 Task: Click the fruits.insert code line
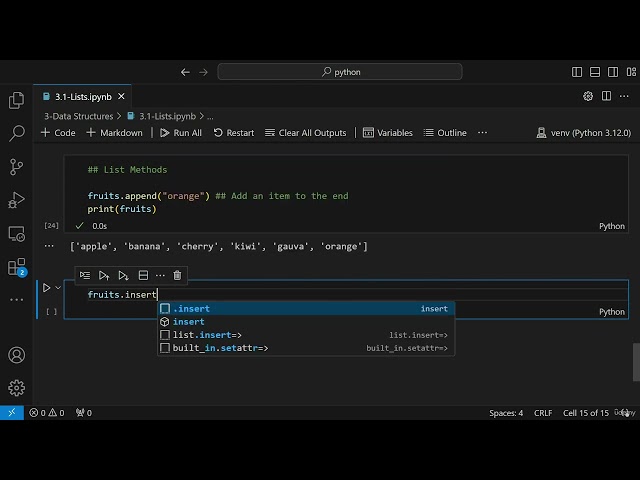(122, 294)
